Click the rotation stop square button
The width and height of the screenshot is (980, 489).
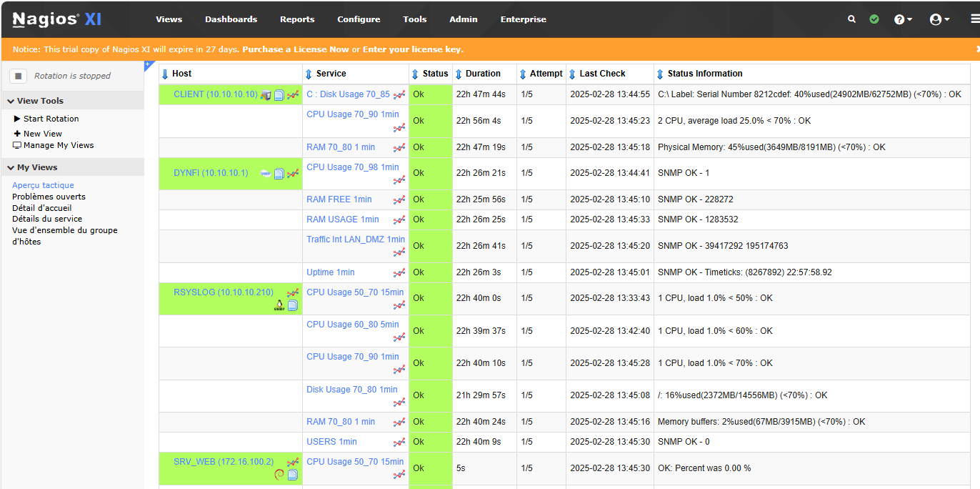tap(19, 76)
